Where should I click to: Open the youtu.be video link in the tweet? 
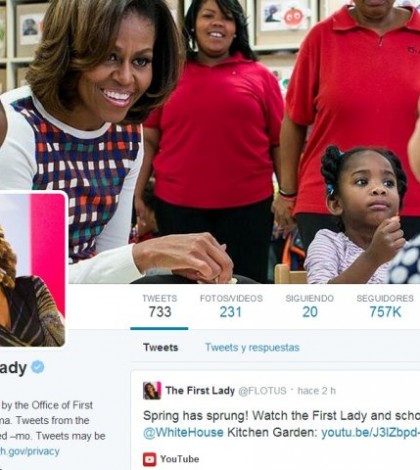pyautogui.click(x=370, y=432)
